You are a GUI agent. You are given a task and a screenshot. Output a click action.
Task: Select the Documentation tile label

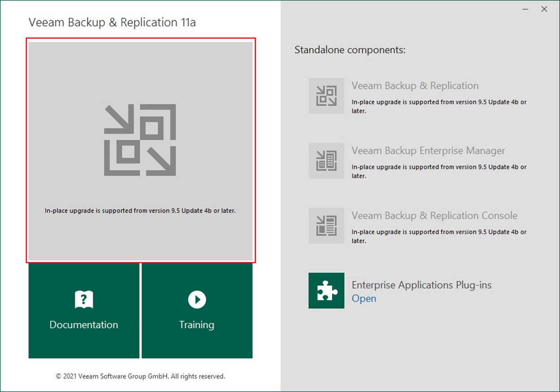tap(84, 325)
